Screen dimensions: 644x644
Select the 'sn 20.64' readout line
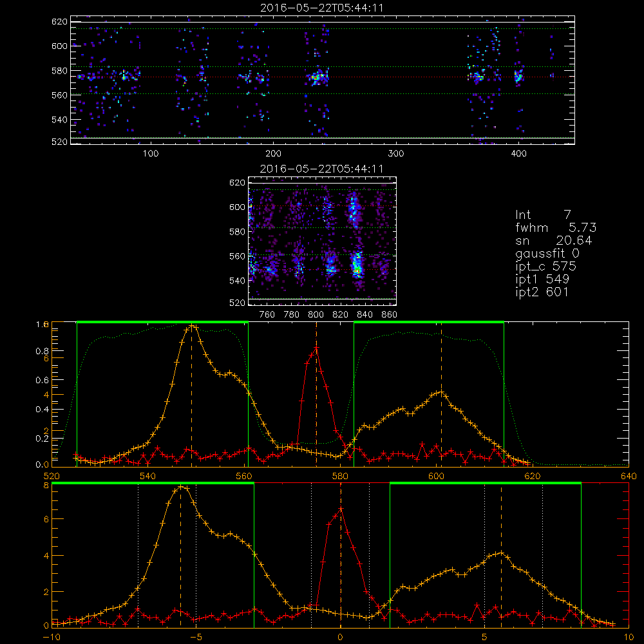554,241
